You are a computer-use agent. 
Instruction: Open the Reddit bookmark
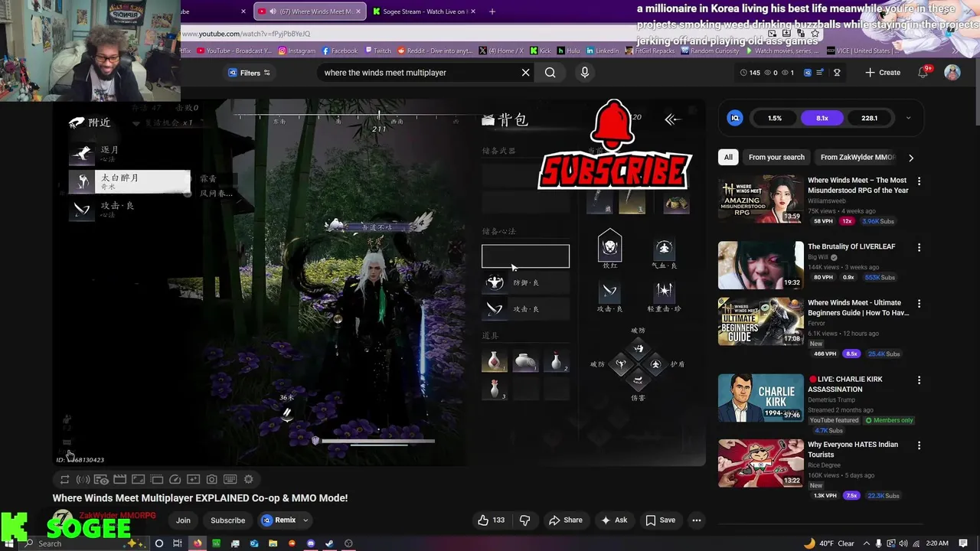(x=435, y=51)
